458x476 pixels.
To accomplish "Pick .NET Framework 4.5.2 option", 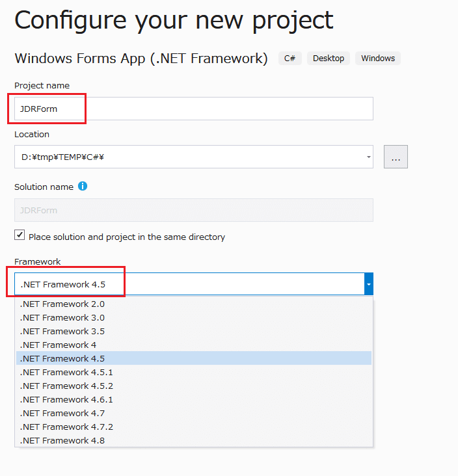I will click(x=66, y=386).
